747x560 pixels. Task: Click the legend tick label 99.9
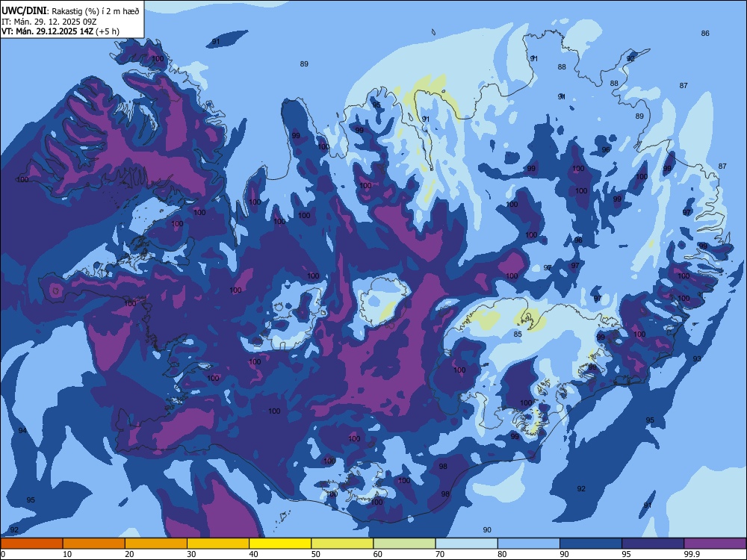(692, 554)
